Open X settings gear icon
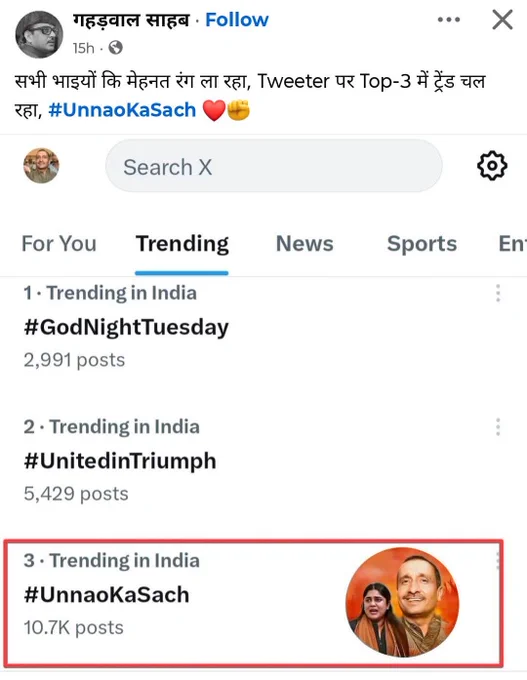The image size is (527, 680). point(492,166)
